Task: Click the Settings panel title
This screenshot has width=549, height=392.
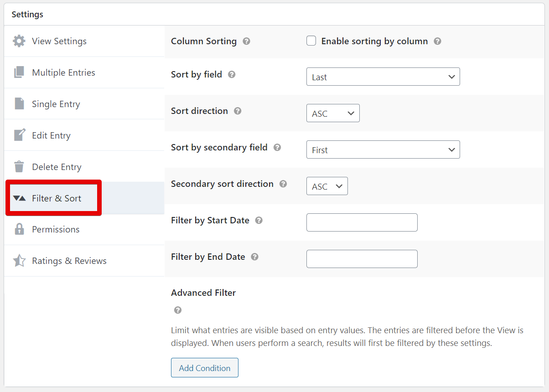Action: (x=27, y=15)
